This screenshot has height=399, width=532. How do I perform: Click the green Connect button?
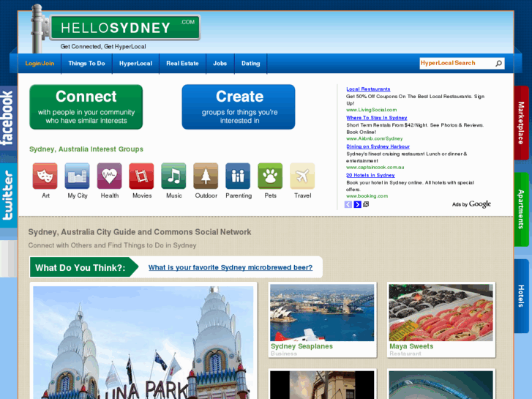[86, 107]
